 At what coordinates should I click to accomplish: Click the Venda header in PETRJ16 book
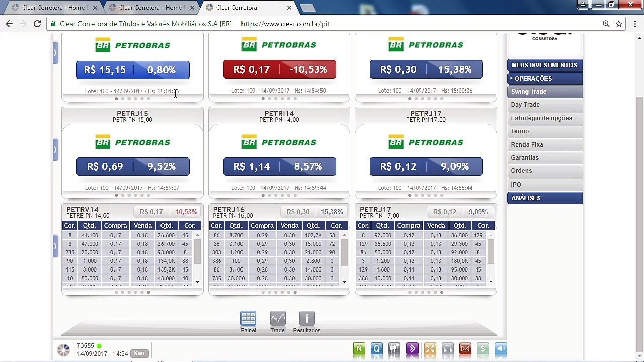point(289,226)
